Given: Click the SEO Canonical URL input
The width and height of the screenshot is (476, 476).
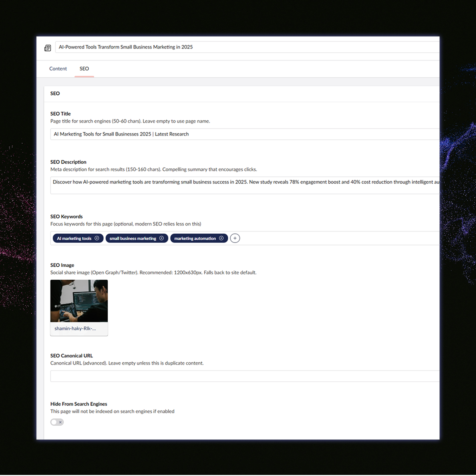Looking at the screenshot, I should click(211, 376).
